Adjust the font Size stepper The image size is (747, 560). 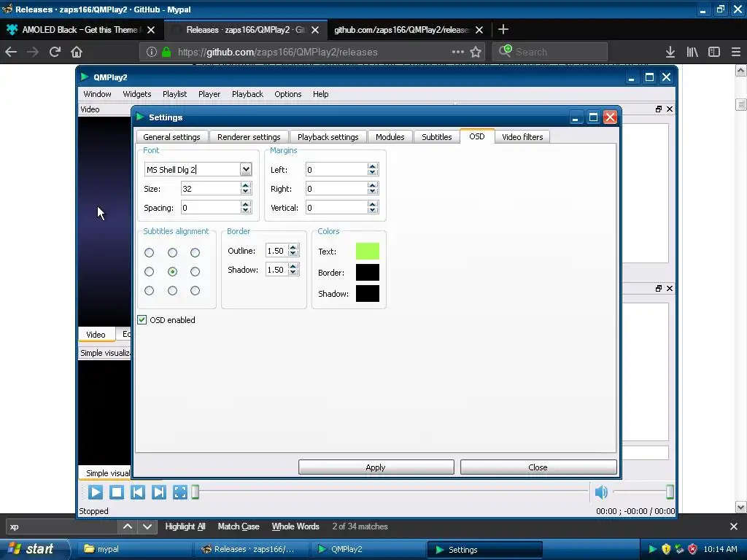tap(246, 189)
